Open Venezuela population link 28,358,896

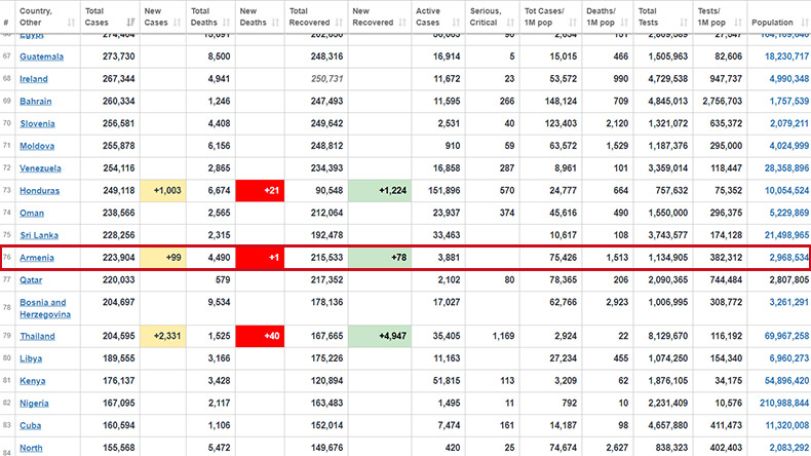[787, 168]
